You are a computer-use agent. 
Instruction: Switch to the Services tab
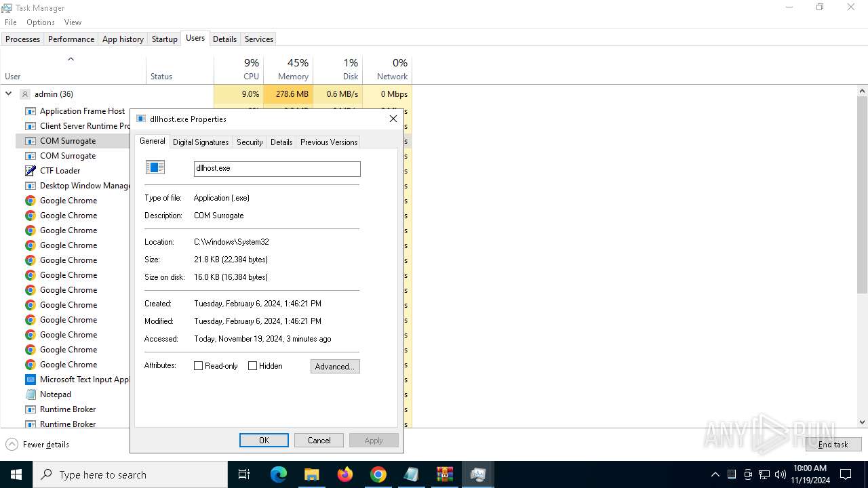pyautogui.click(x=258, y=39)
